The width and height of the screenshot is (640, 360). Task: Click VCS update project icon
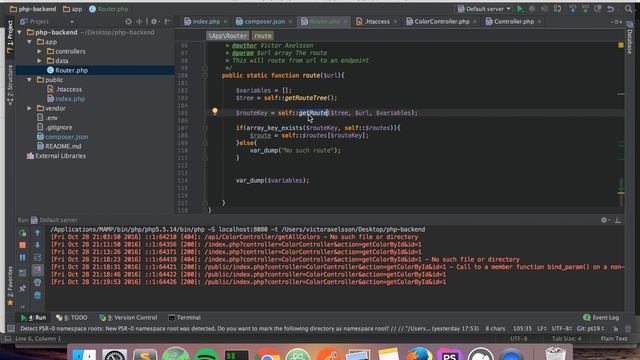[573, 9]
